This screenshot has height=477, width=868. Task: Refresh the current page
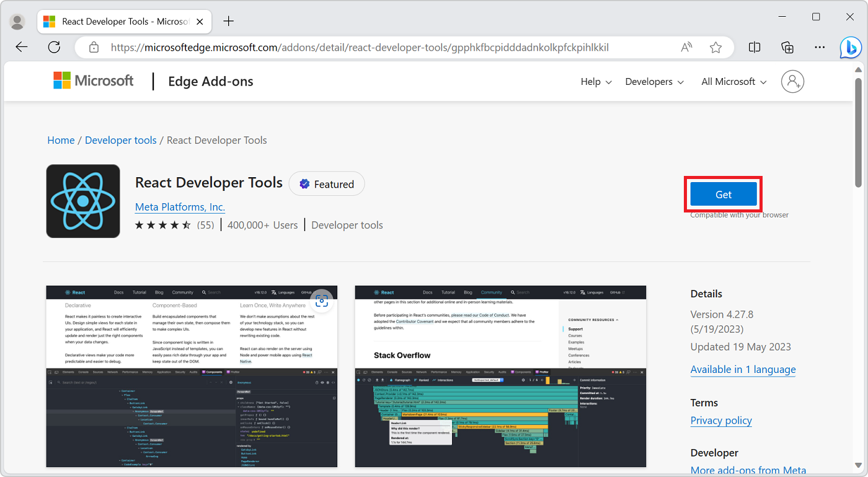point(54,47)
